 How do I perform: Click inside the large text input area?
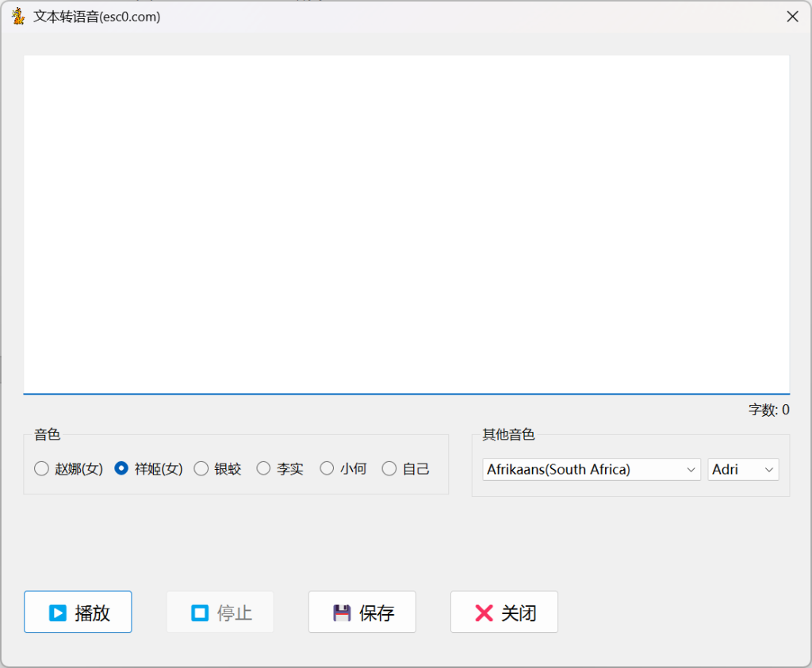click(x=406, y=222)
